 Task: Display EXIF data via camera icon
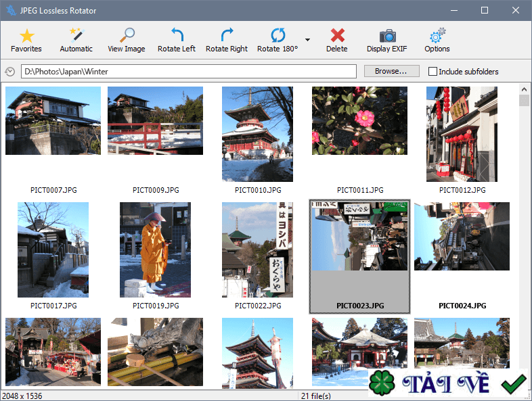(388, 40)
